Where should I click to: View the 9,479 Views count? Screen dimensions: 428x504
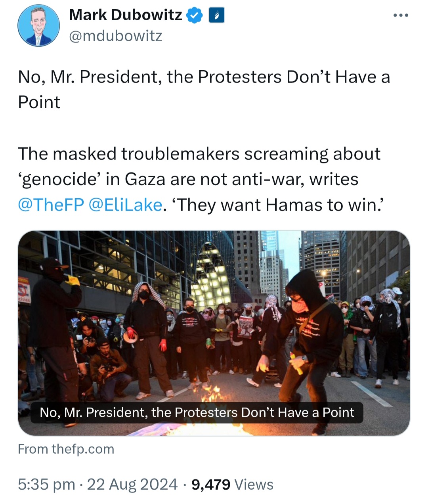pyautogui.click(x=232, y=484)
